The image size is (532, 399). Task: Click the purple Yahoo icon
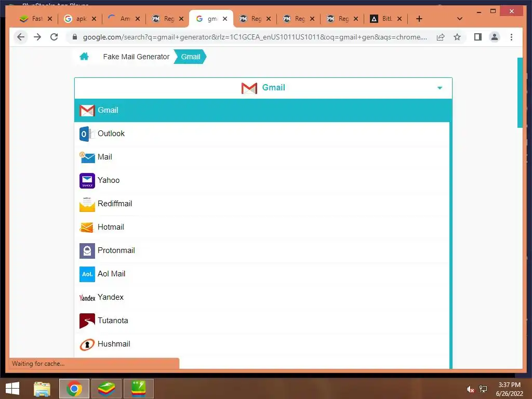click(87, 180)
